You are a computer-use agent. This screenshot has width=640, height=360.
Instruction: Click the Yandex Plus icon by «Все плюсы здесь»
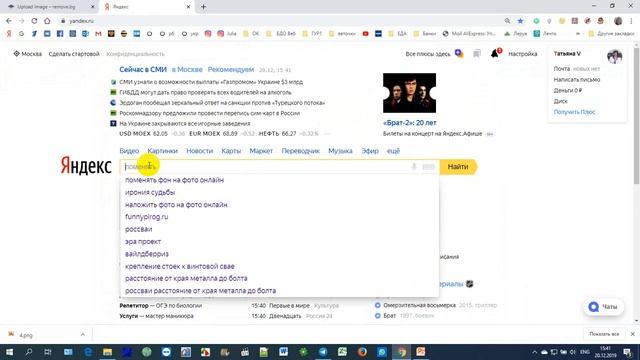pos(459,53)
